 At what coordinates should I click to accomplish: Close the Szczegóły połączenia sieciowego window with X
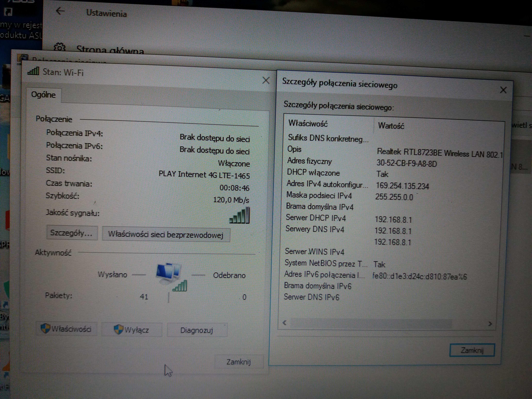point(503,90)
